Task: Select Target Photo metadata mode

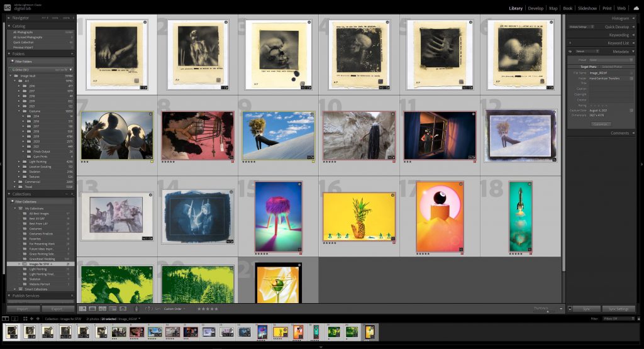Action: 588,67
